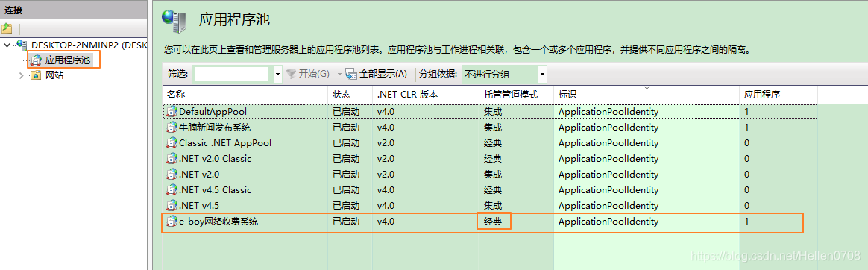Click the .NET v4.5 pool icon

coord(172,205)
